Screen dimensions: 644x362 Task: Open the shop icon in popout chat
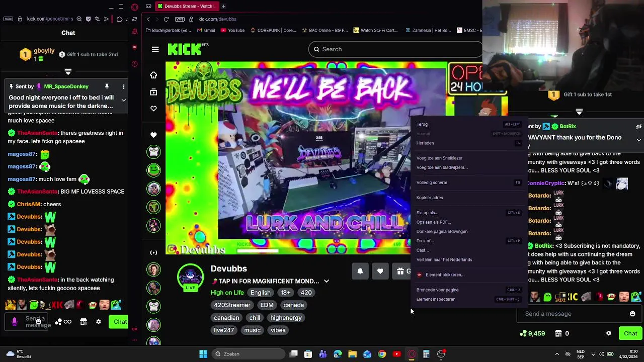[84, 322]
